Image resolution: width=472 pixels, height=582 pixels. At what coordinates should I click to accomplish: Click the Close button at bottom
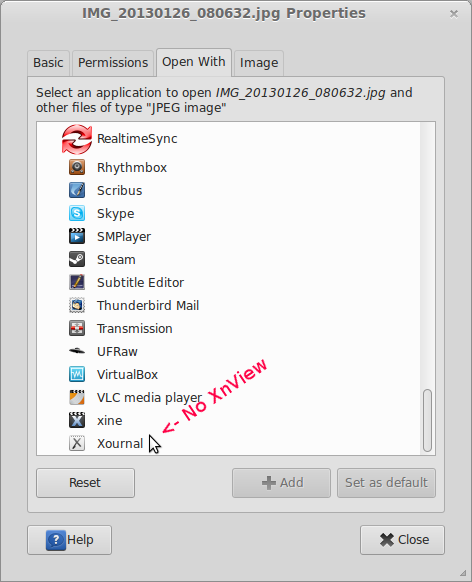402,540
